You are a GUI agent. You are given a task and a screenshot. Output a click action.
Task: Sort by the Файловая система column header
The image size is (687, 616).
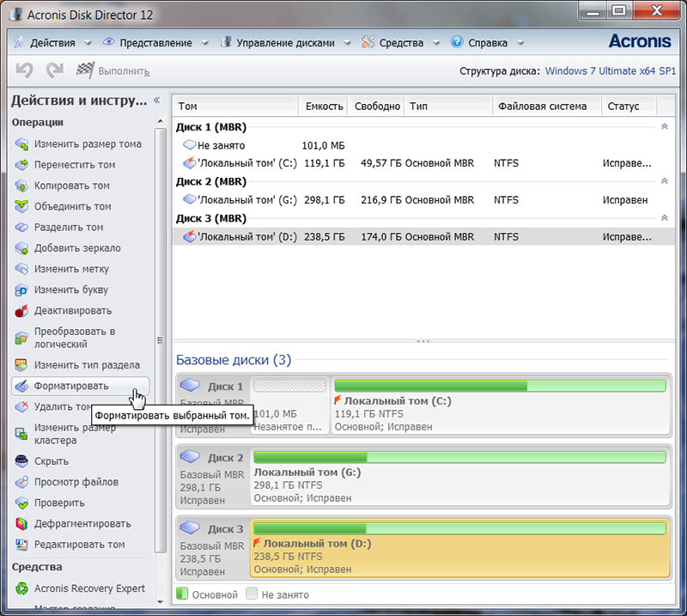coord(547,107)
